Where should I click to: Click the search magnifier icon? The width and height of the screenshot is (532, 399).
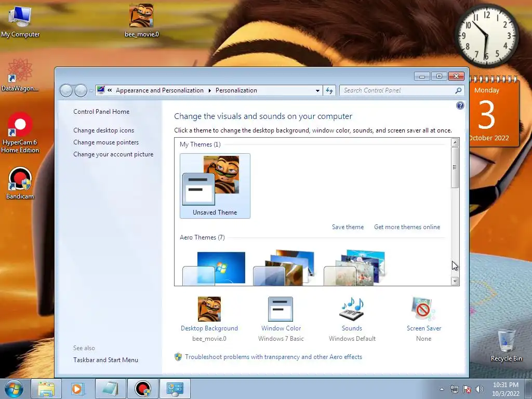pos(458,90)
